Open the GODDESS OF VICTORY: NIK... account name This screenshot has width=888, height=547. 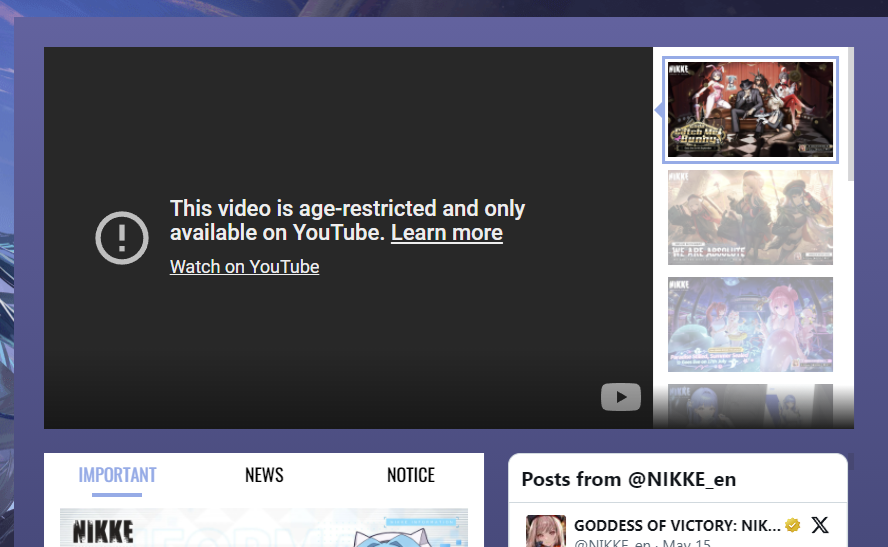(x=677, y=525)
